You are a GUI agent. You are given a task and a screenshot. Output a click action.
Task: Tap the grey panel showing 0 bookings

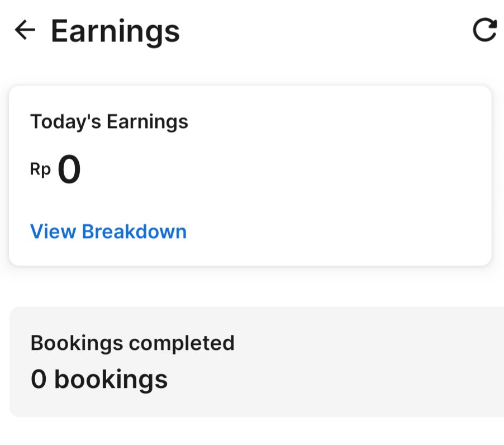click(x=257, y=362)
